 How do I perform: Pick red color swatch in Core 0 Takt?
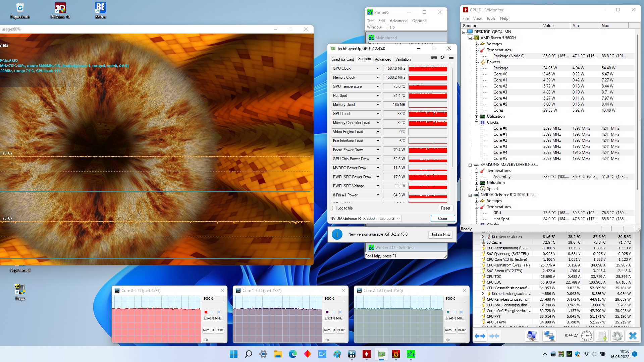206,312
